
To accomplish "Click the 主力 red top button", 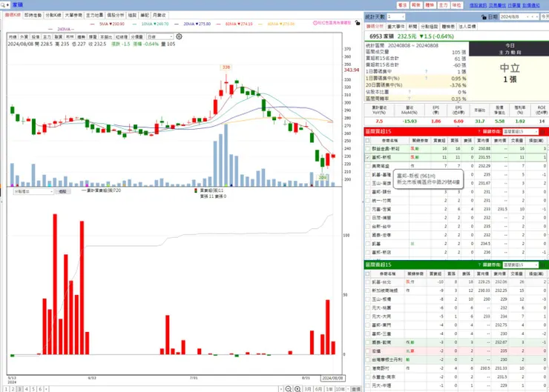I will click(x=443, y=5).
